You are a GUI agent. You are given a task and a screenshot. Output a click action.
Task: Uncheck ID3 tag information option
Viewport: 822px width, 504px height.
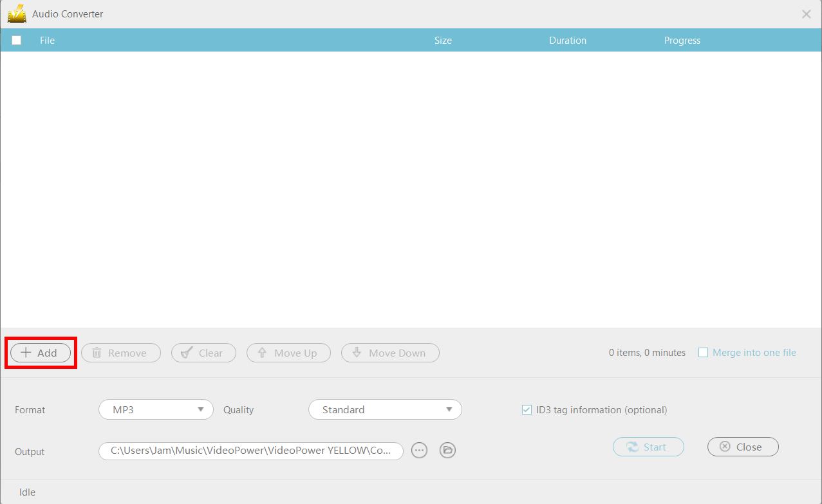click(x=527, y=409)
